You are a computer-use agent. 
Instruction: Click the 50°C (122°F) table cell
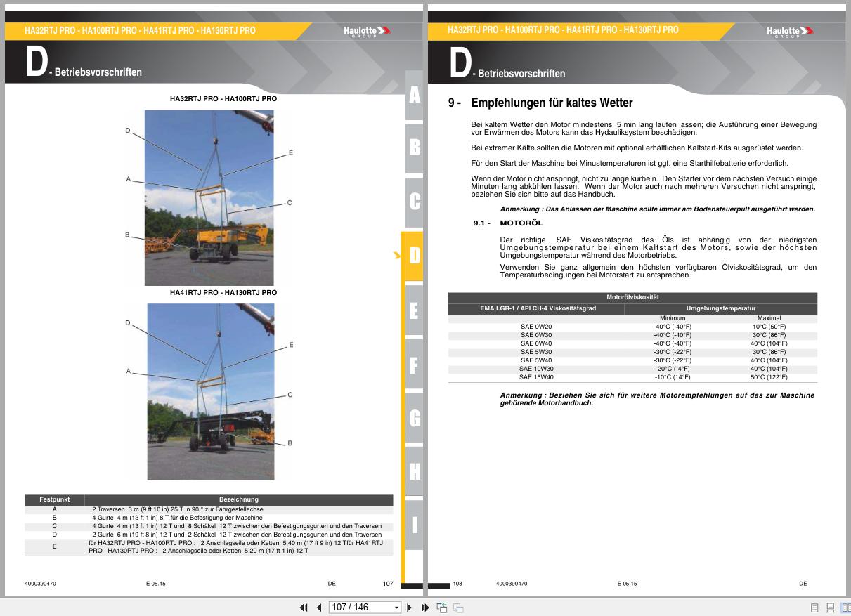(x=769, y=377)
